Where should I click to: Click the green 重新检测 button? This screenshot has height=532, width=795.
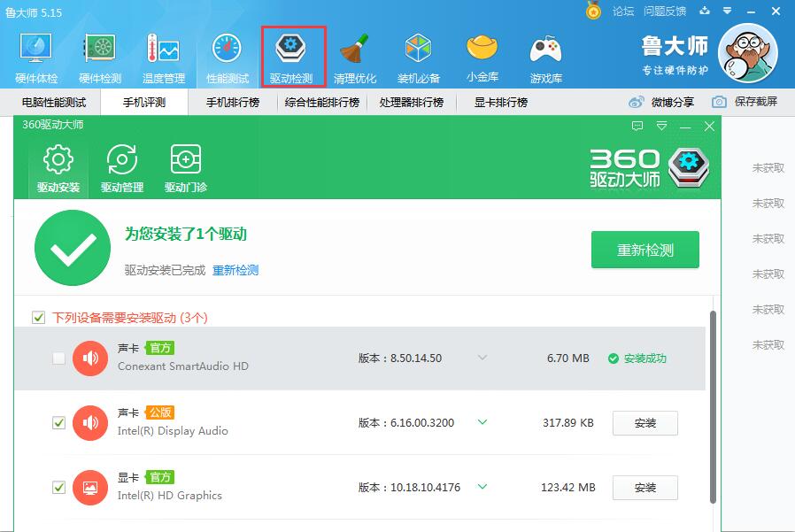(644, 250)
